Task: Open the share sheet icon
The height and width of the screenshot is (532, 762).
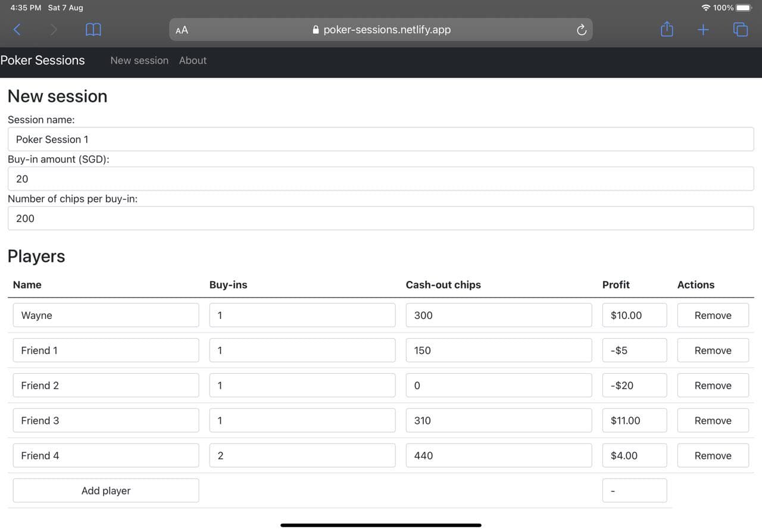Action: click(667, 30)
